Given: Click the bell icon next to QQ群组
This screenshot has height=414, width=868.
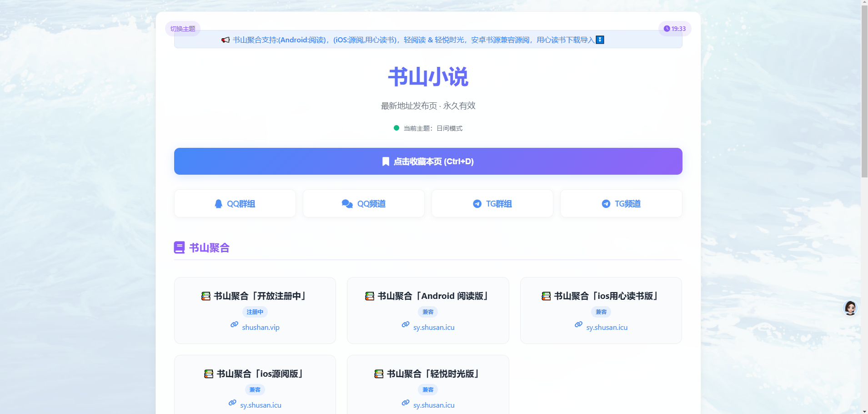Looking at the screenshot, I should pos(219,204).
